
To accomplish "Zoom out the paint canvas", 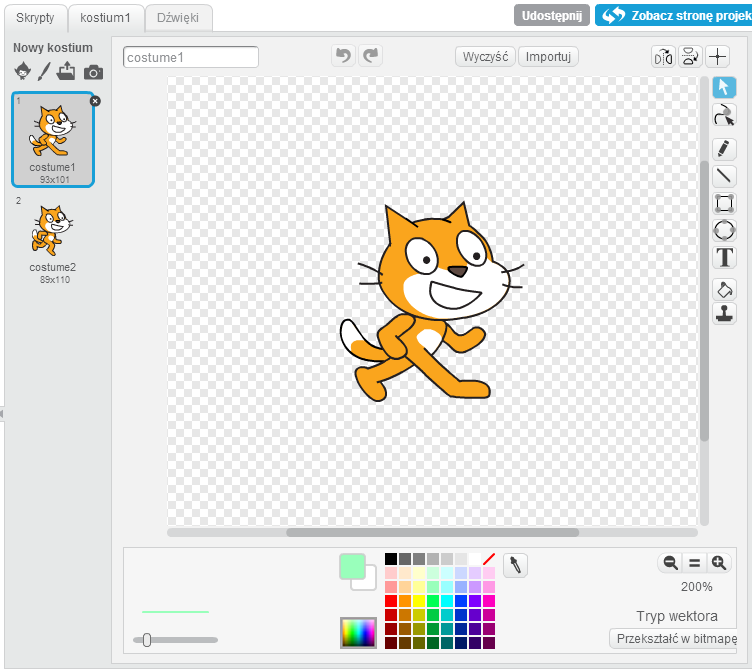I will click(x=670, y=563).
